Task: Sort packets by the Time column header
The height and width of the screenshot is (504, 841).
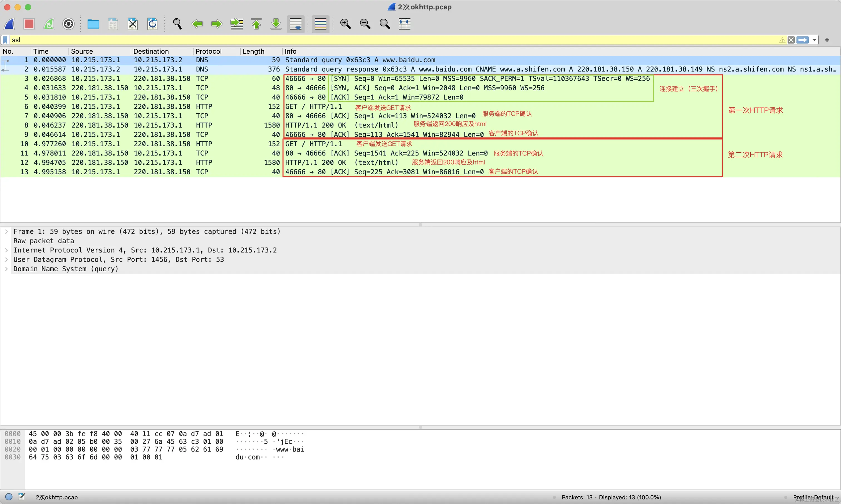Action: tap(41, 51)
